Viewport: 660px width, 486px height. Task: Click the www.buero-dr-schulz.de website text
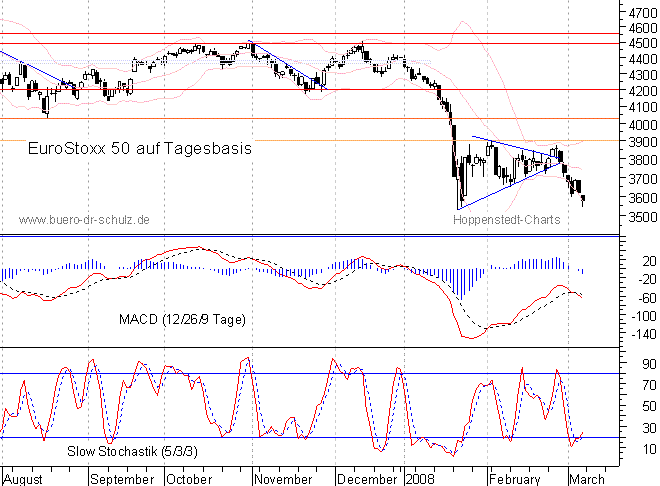83,219
